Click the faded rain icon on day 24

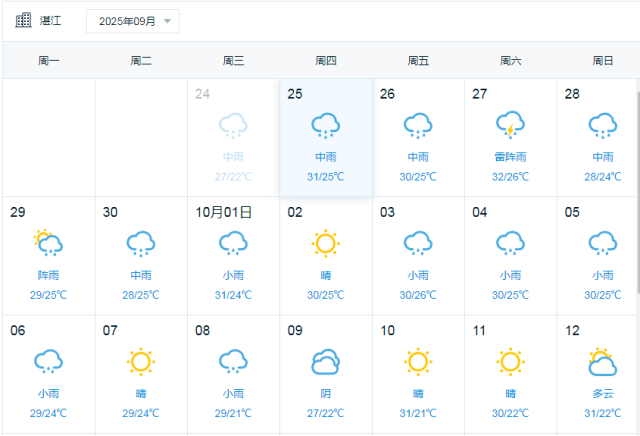pos(233,126)
